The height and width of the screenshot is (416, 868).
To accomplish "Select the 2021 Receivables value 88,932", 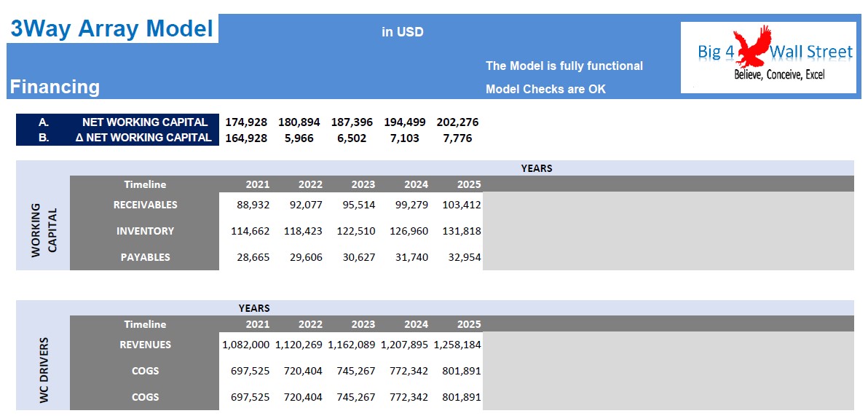I will pyautogui.click(x=253, y=205).
